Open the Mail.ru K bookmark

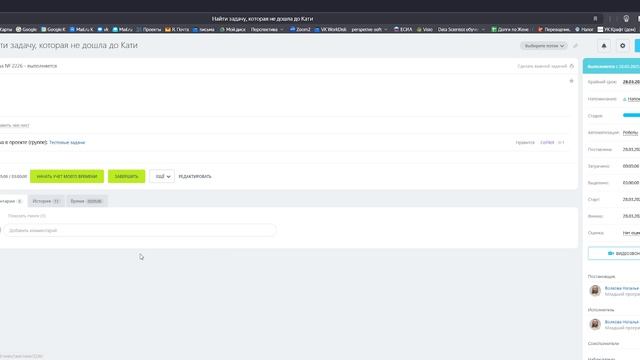click(81, 29)
